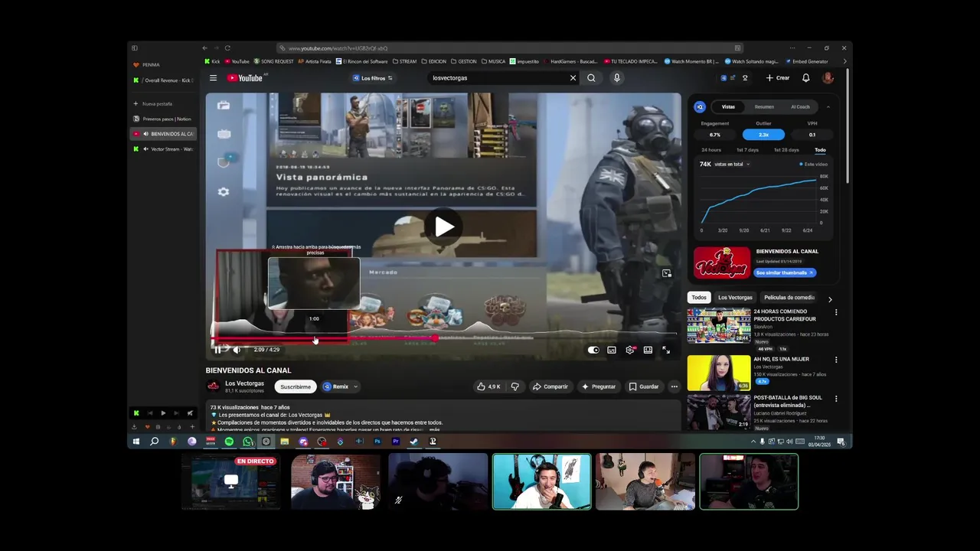Select the Películas de comedia chip

tap(789, 298)
